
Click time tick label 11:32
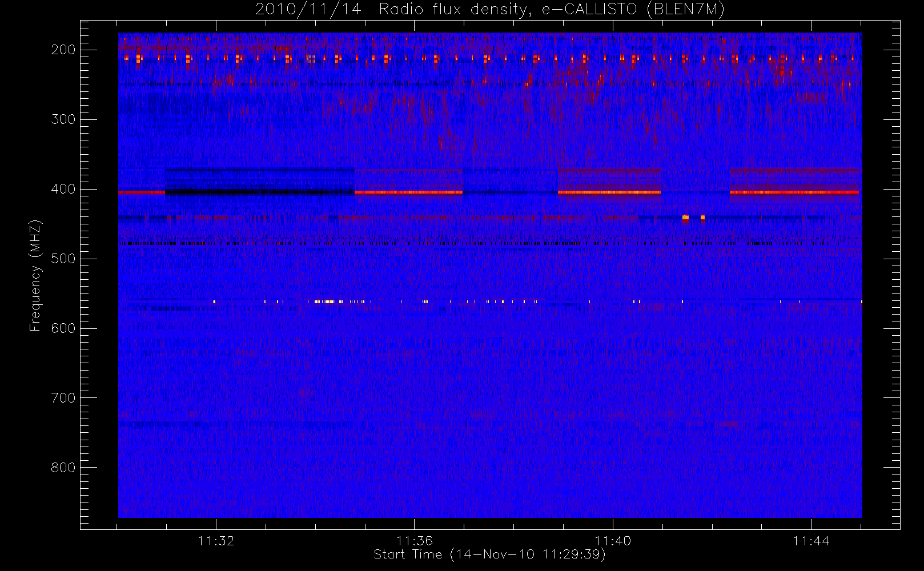click(x=216, y=541)
